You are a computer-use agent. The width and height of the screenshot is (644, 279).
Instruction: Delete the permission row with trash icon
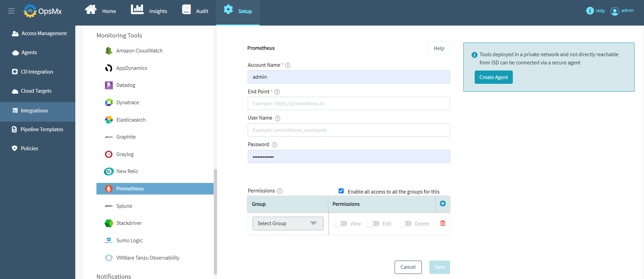pos(443,223)
